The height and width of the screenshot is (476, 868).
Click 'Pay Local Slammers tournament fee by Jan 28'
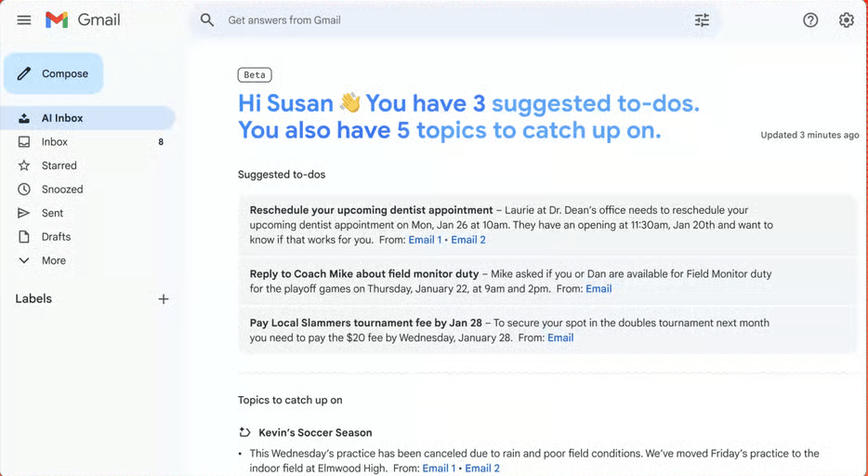366,323
